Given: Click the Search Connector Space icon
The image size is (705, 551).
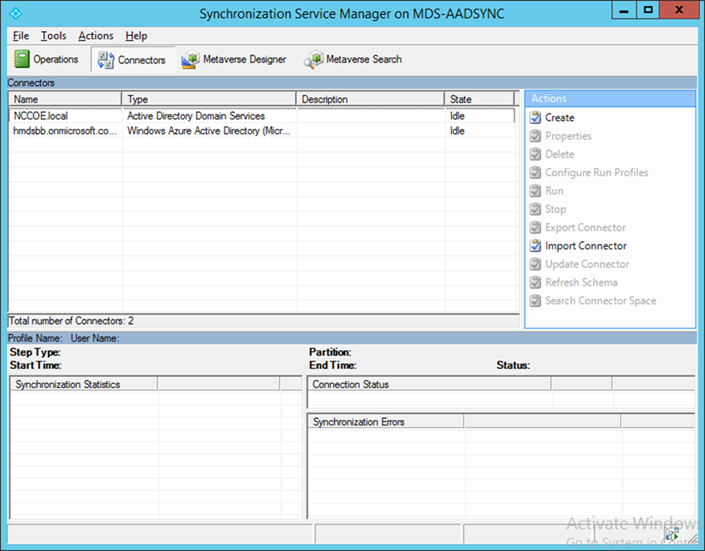Looking at the screenshot, I should [535, 300].
